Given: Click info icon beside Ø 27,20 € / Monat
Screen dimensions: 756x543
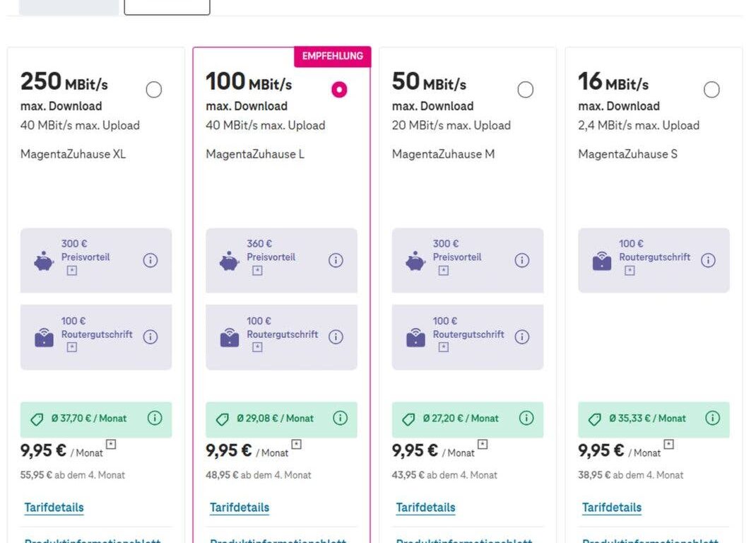Looking at the screenshot, I should click(x=526, y=418).
